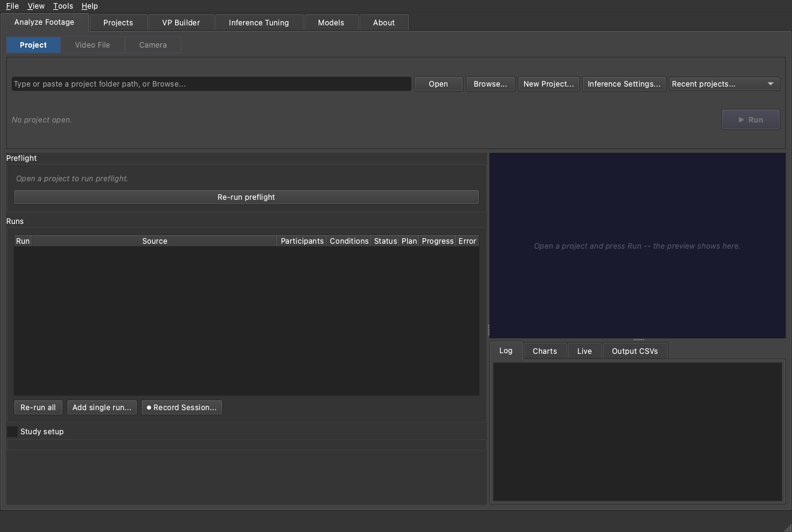792x532 pixels.
Task: Click the Runs section label
Action: click(x=15, y=221)
